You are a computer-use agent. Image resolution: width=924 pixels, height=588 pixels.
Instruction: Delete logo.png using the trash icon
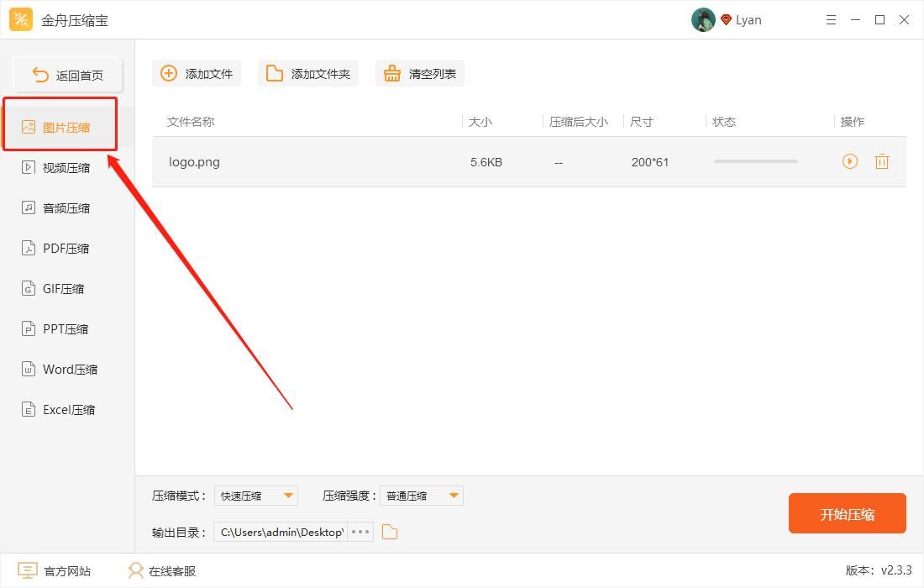tap(882, 161)
